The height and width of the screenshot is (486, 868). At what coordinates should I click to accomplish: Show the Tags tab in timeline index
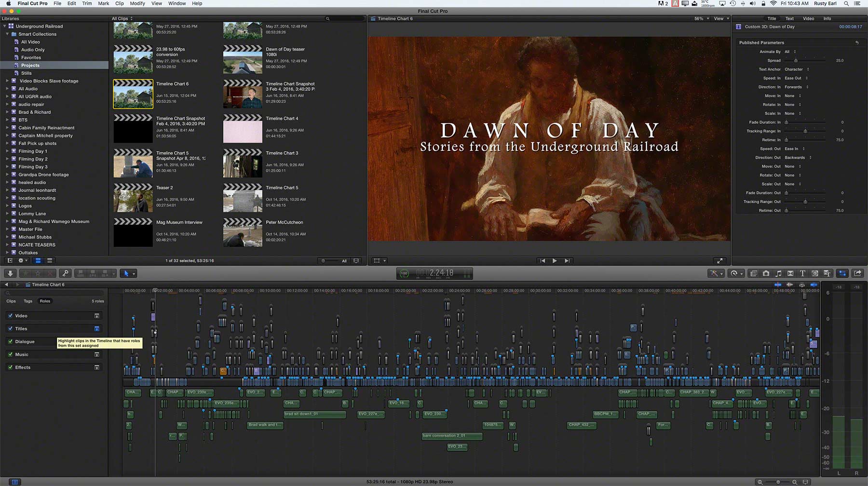tap(28, 301)
